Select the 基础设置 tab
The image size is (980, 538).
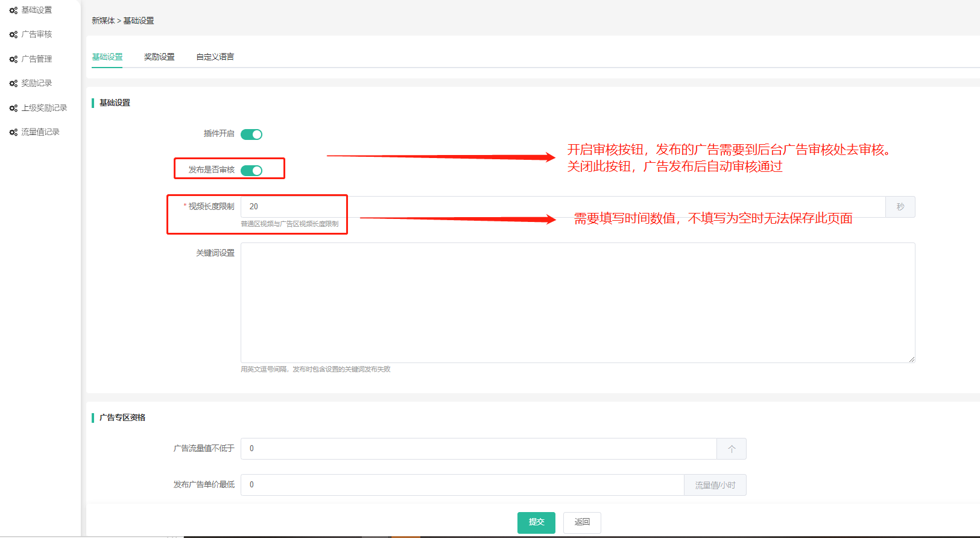(x=107, y=57)
